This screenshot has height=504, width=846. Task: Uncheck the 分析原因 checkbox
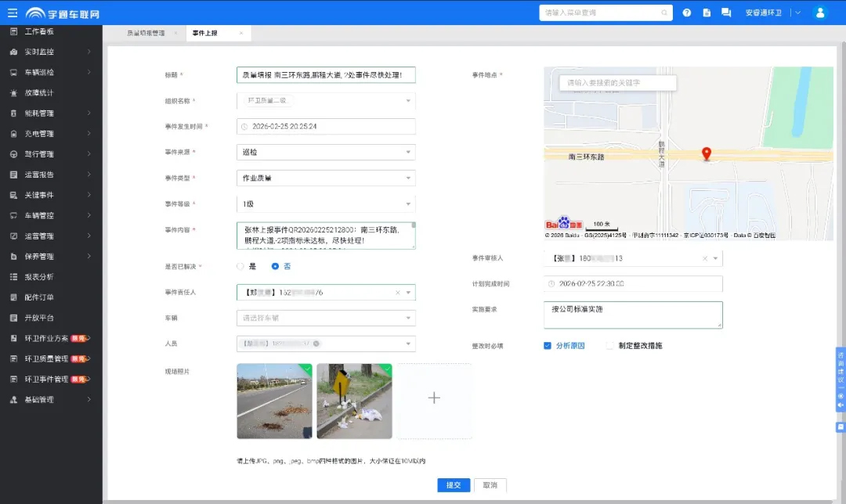(x=548, y=345)
